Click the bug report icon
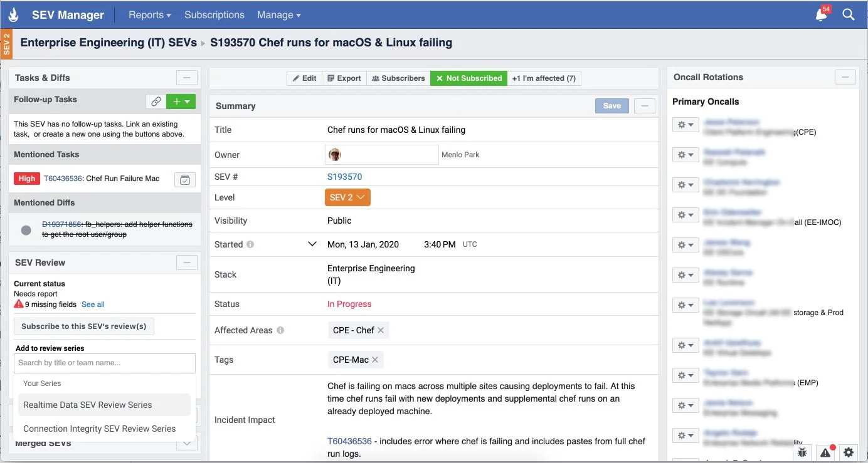868x463 pixels. [802, 452]
